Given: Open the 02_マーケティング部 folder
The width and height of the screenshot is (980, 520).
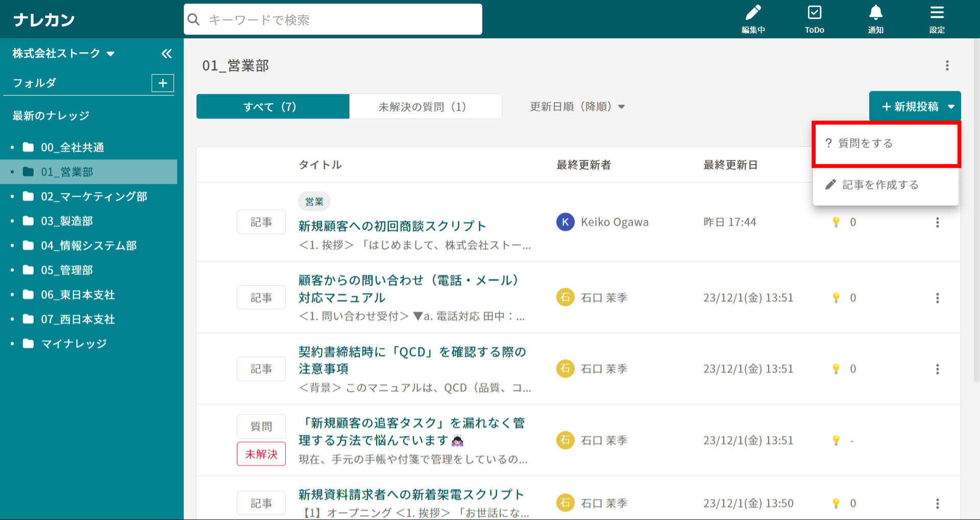Looking at the screenshot, I should pyautogui.click(x=94, y=197).
